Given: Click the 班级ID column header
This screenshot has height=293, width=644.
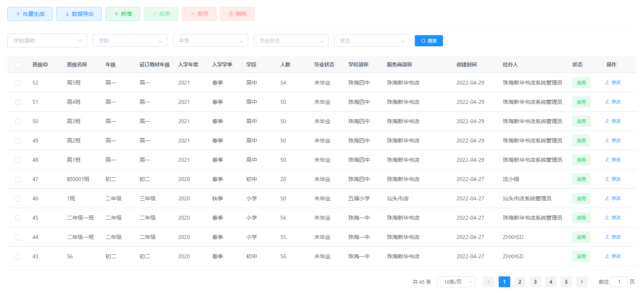Looking at the screenshot, I should click(x=40, y=64).
